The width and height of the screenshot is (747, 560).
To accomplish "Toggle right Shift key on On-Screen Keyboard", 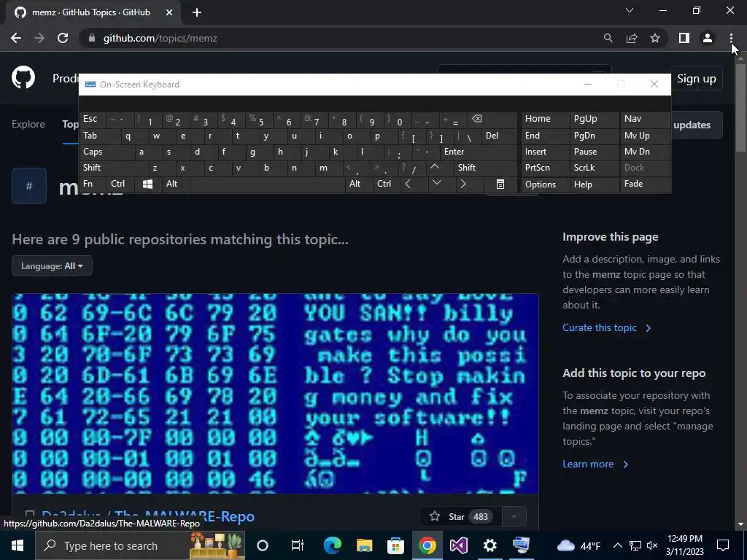I will pos(485,167).
